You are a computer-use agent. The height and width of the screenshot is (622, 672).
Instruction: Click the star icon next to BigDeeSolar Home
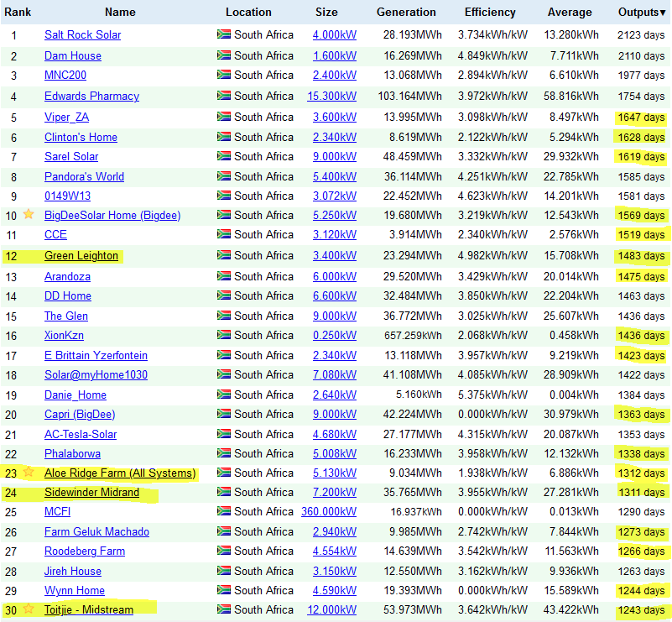[x=29, y=214]
